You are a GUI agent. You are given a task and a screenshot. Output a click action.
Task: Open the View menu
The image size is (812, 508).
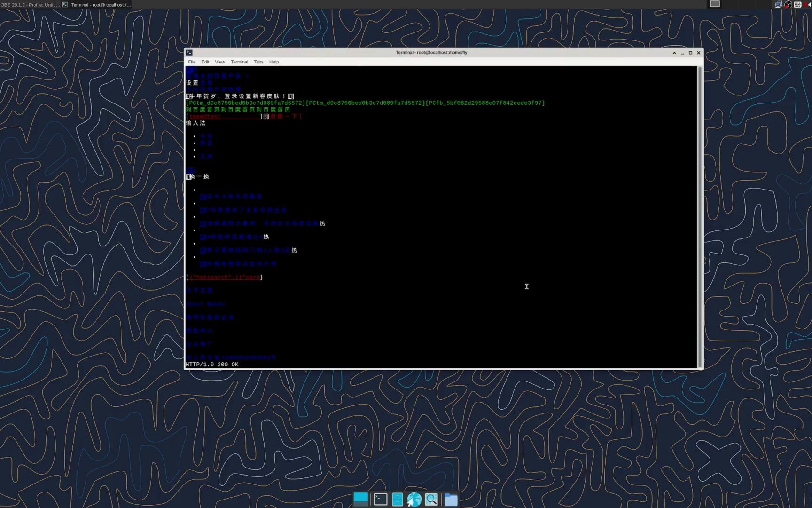[x=219, y=62]
